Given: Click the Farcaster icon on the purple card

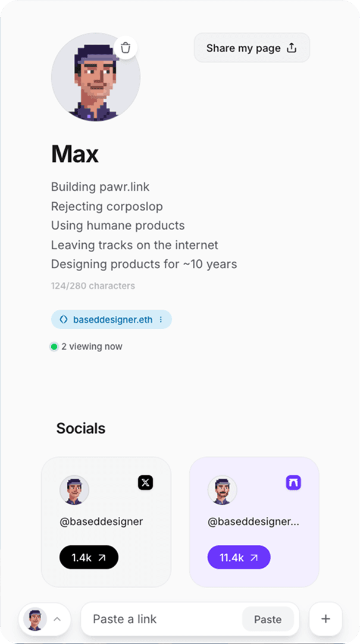Looking at the screenshot, I should coord(293,482).
